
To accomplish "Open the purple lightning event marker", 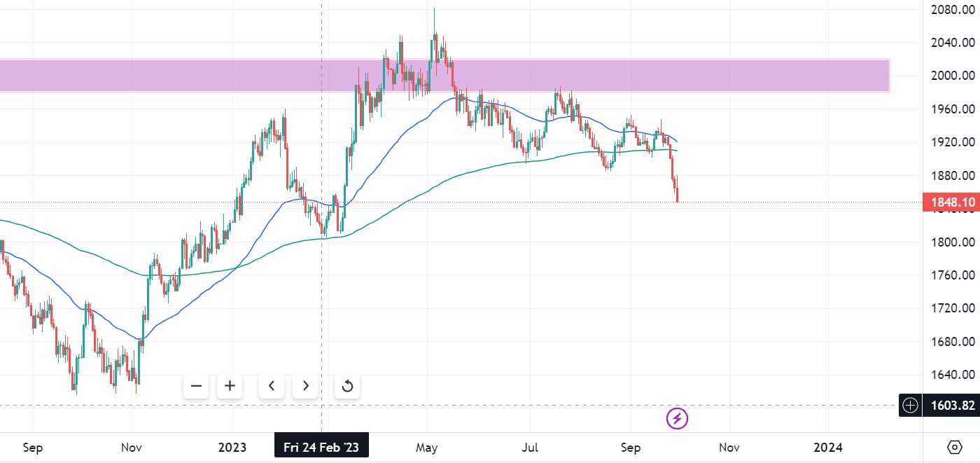I will coord(677,419).
